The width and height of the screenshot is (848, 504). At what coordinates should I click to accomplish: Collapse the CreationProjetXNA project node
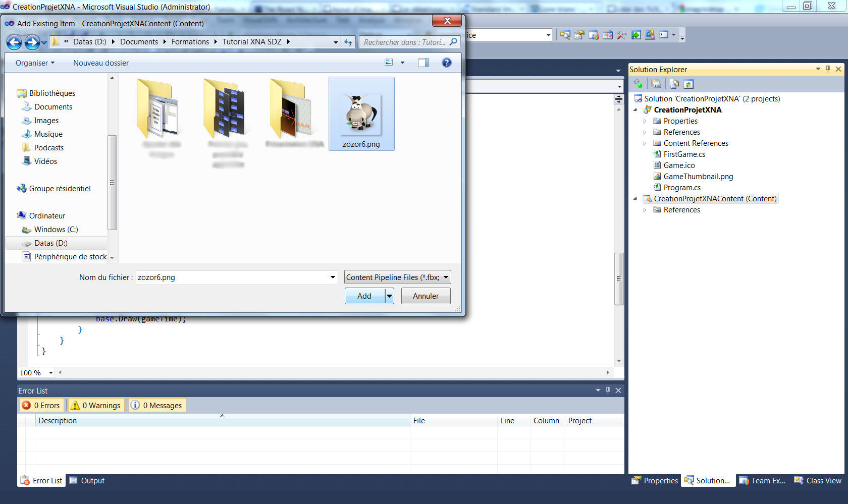coord(635,110)
